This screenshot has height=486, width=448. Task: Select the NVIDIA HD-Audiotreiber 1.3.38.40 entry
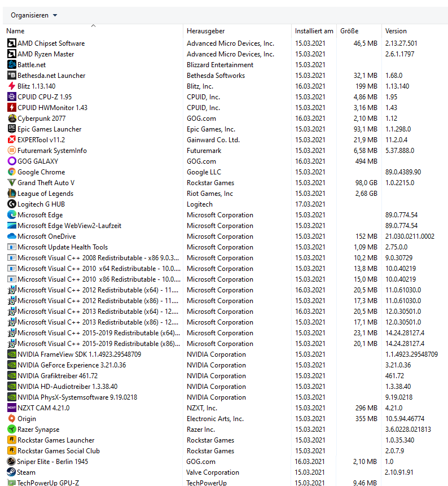[68, 387]
